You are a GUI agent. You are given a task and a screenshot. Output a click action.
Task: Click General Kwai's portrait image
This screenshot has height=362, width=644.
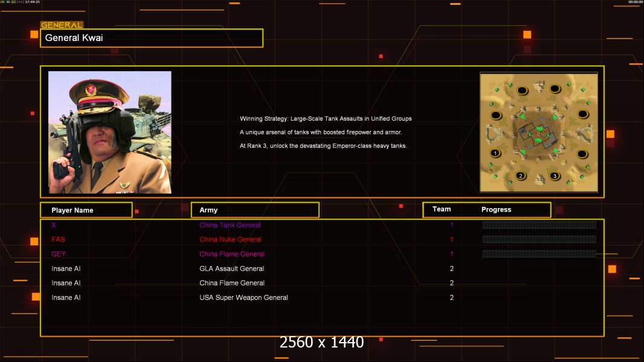110,132
